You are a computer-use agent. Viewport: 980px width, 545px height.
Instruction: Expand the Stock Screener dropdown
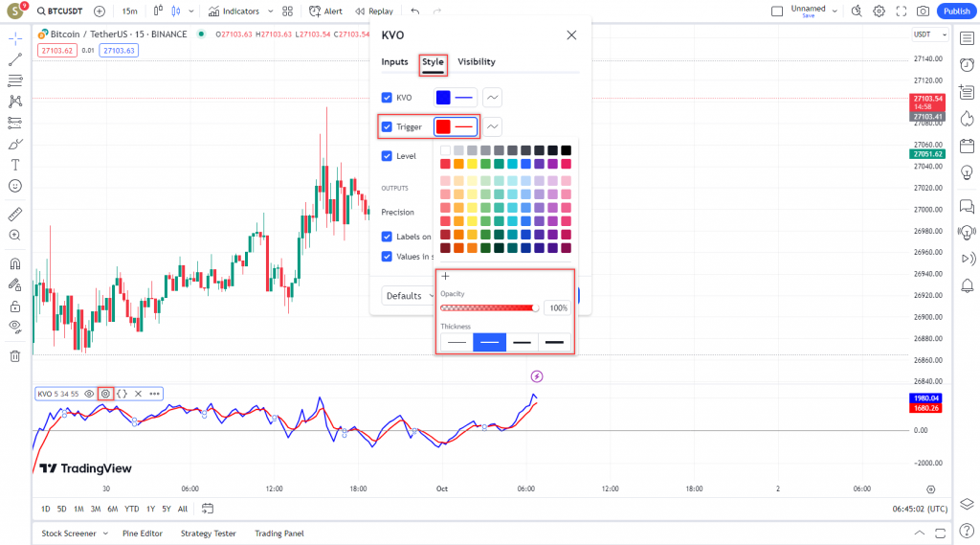[105, 534]
